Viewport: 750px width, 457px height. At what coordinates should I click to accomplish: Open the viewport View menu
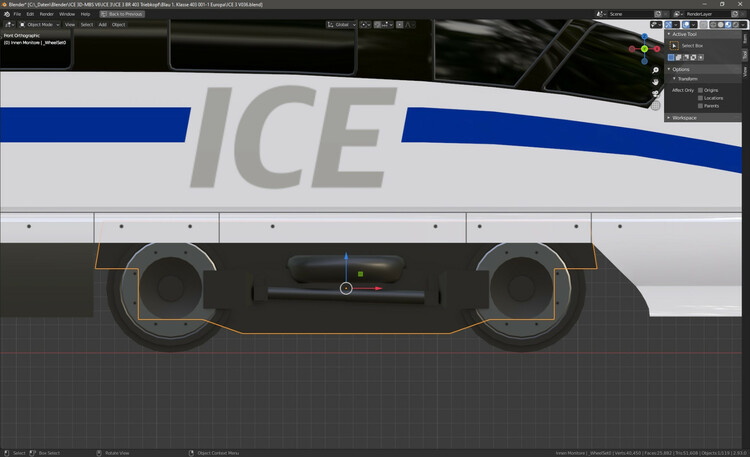(x=70, y=24)
